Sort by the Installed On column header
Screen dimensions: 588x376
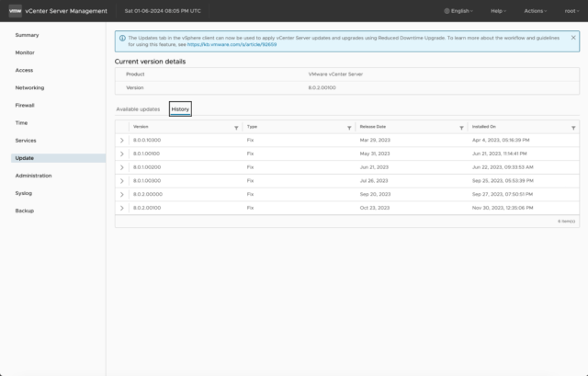click(484, 127)
